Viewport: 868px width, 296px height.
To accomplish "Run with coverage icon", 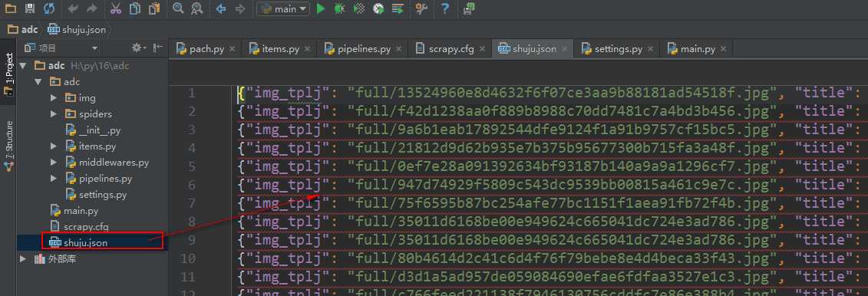I will [x=358, y=8].
